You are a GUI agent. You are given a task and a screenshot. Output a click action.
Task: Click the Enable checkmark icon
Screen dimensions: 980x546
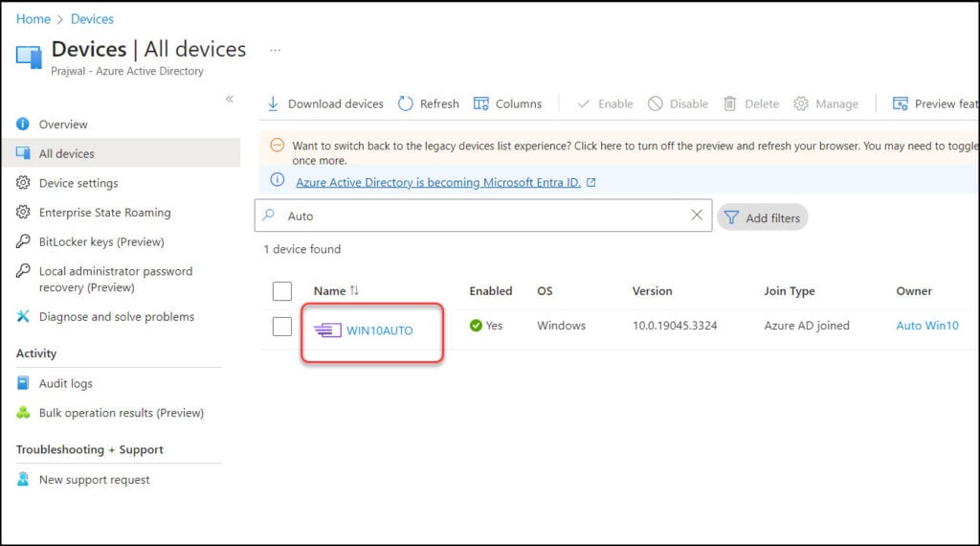pos(584,103)
